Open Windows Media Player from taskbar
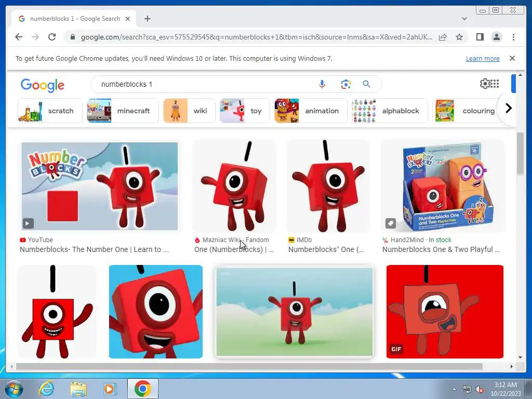Viewport: 532px width, 399px height. tap(109, 389)
